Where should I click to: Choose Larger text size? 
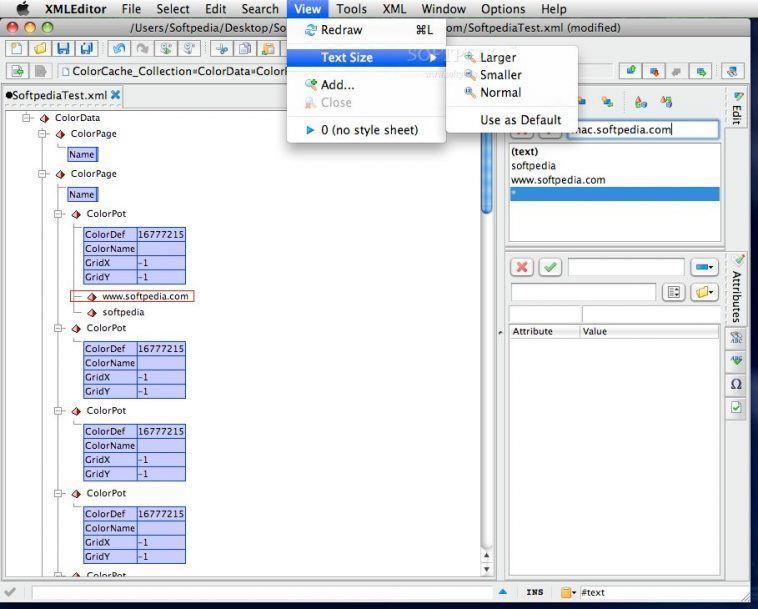511,57
